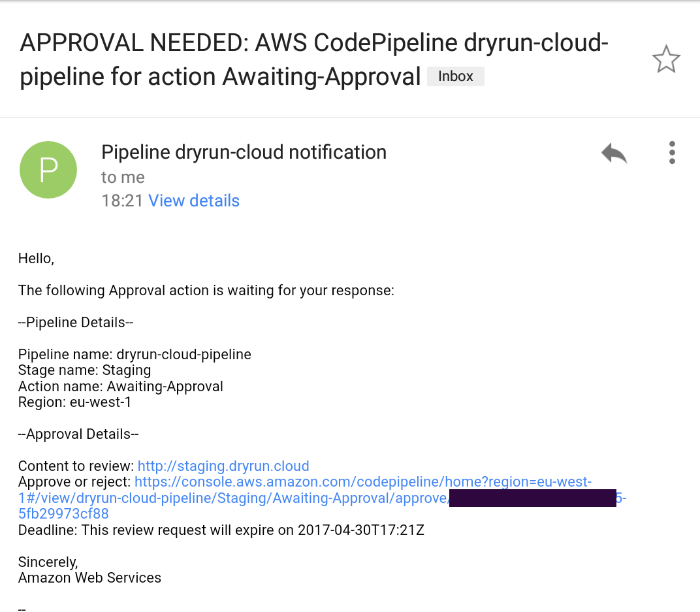Screen dimensions: 700x612
Task: Open the staging.dryrun.cloud review link
Action: click(x=223, y=466)
